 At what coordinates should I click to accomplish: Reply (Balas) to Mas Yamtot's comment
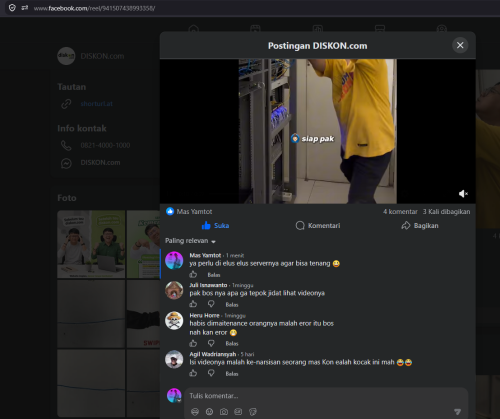pyautogui.click(x=214, y=275)
